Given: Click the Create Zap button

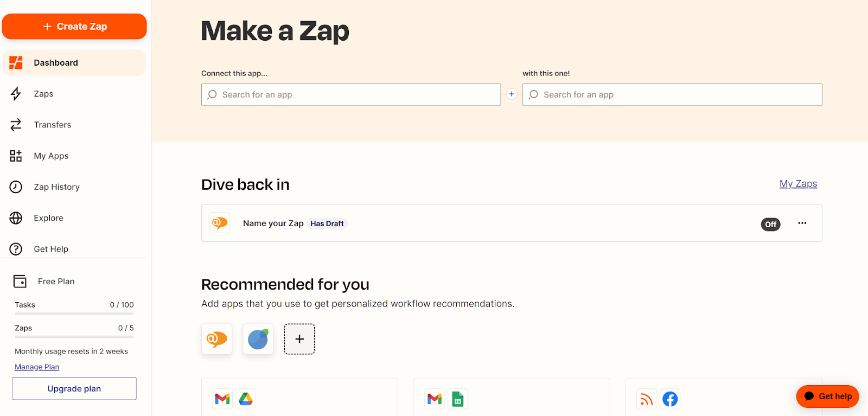Looking at the screenshot, I should pyautogui.click(x=74, y=27).
